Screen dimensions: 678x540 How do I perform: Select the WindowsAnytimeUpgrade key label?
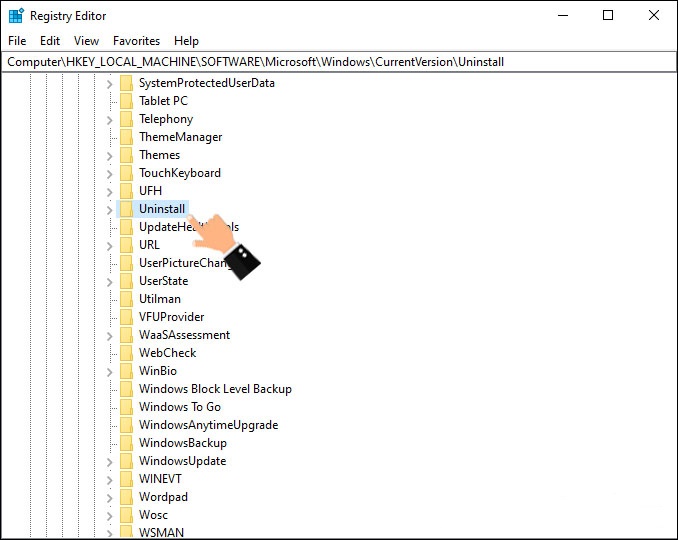(x=208, y=425)
